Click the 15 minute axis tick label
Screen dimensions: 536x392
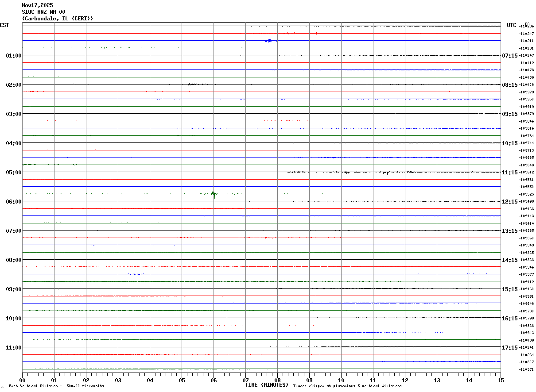click(x=501, y=380)
